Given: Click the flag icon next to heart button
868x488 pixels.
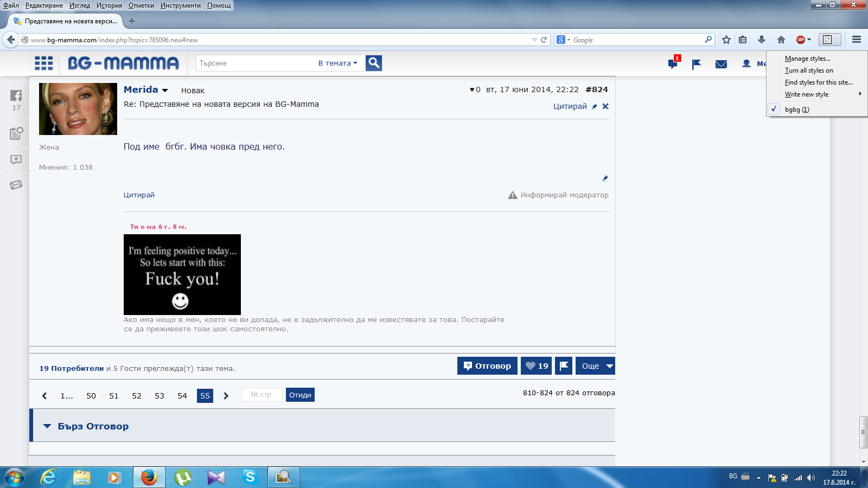Looking at the screenshot, I should 564,366.
